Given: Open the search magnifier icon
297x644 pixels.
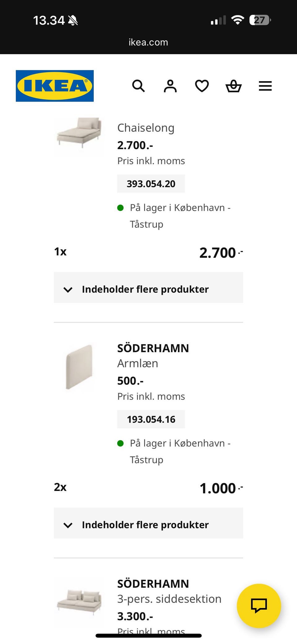Looking at the screenshot, I should pos(138,86).
